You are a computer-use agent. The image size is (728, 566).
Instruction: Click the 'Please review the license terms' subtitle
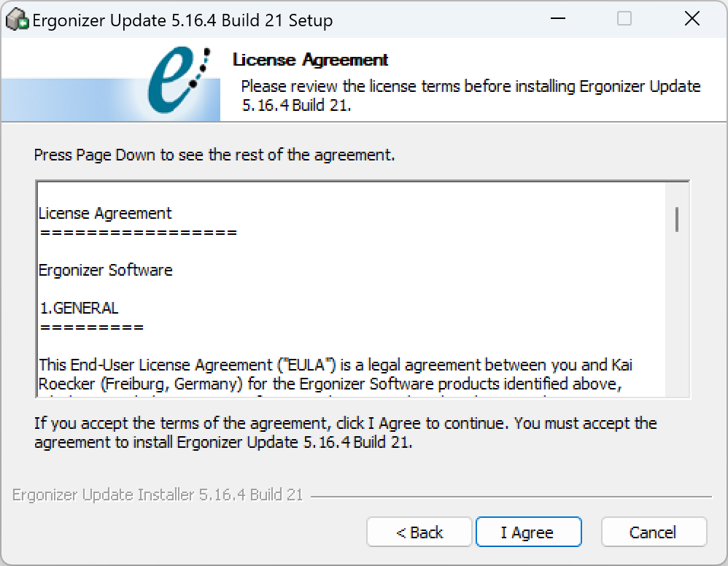click(x=471, y=96)
